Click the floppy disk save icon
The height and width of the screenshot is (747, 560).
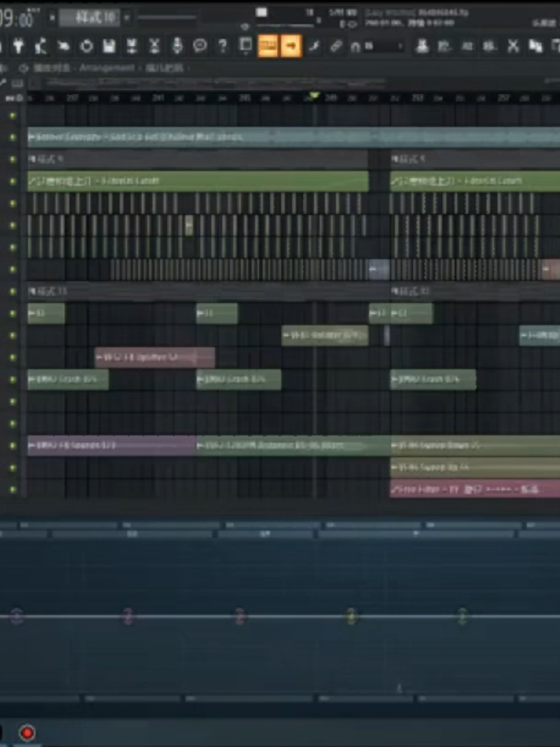pos(109,46)
